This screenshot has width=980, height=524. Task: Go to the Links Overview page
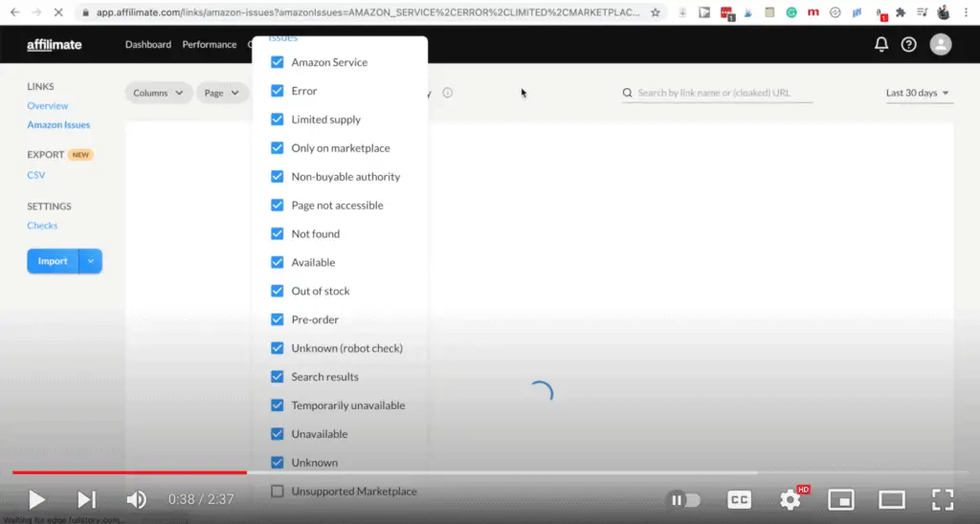point(48,105)
